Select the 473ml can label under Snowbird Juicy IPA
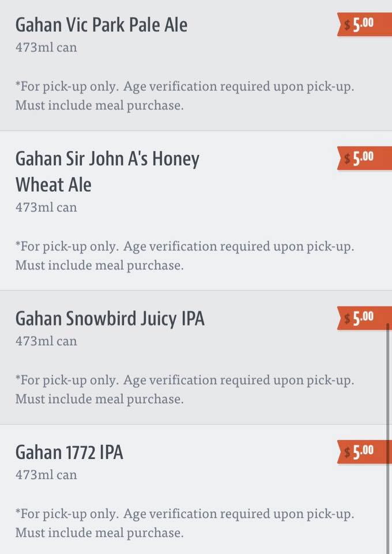Screen dimensions: 392x554 click(46, 341)
